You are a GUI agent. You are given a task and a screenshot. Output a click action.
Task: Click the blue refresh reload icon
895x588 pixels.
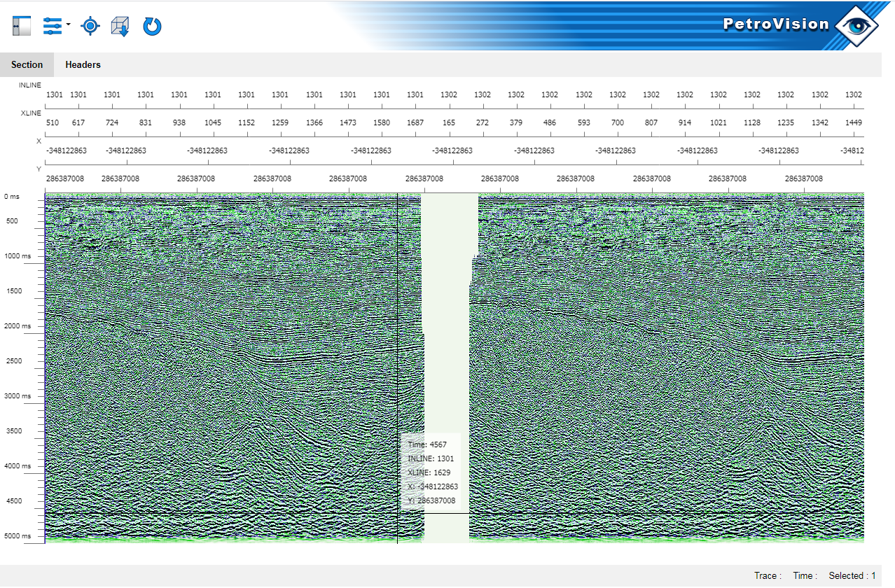click(x=152, y=27)
